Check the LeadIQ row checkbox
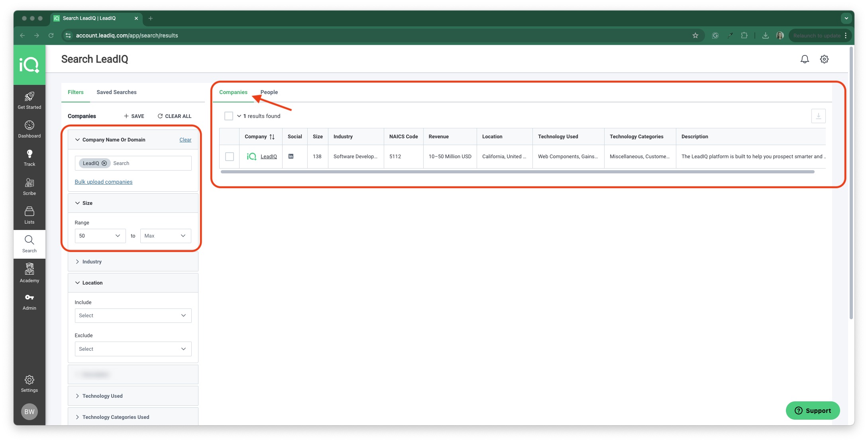Viewport: 868px width, 442px height. [x=230, y=157]
